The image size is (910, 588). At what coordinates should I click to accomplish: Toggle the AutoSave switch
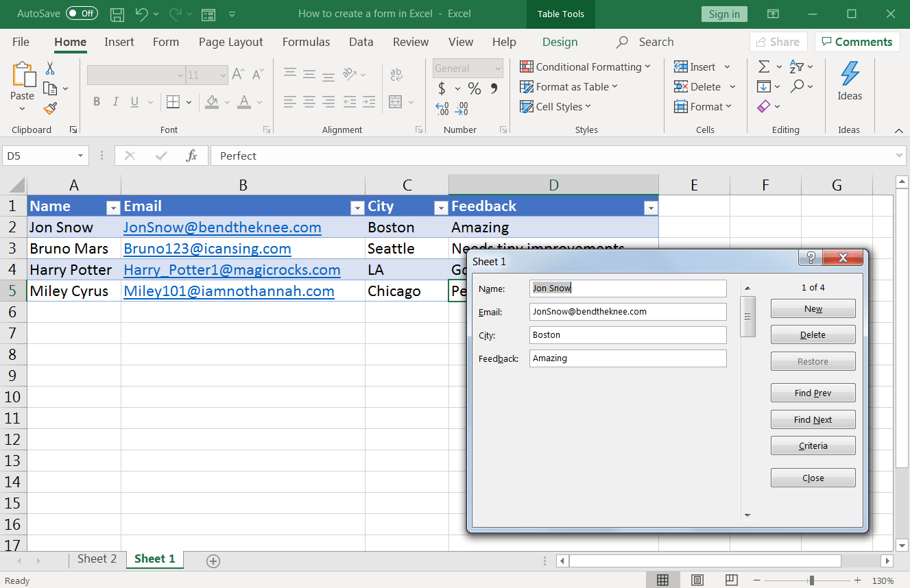pos(82,14)
